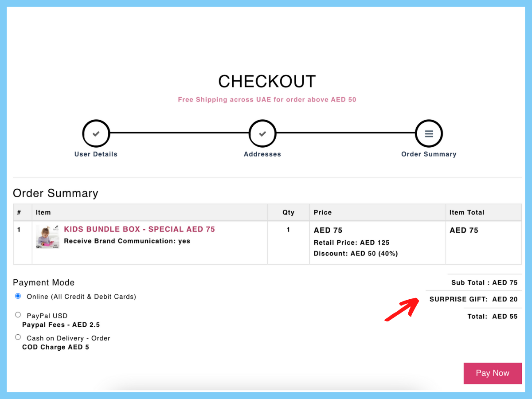Click the Order Summary step label
This screenshot has width=532, height=399.
click(429, 154)
